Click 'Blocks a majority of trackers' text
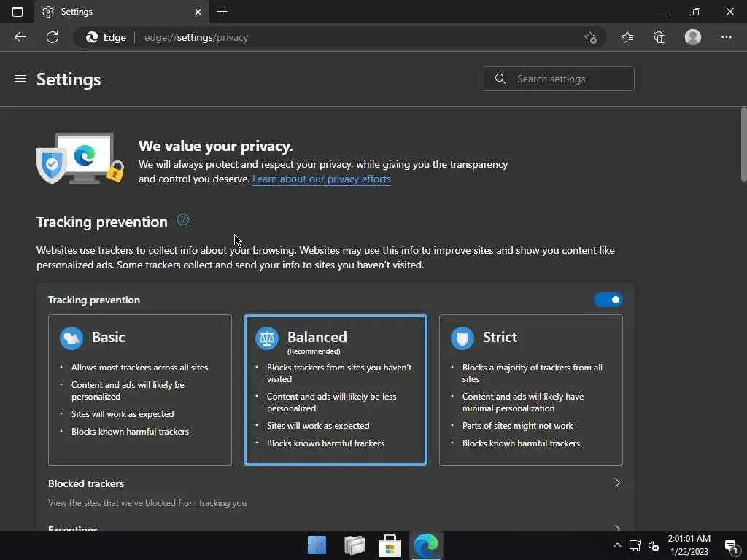The width and height of the screenshot is (747, 560). [x=532, y=373]
